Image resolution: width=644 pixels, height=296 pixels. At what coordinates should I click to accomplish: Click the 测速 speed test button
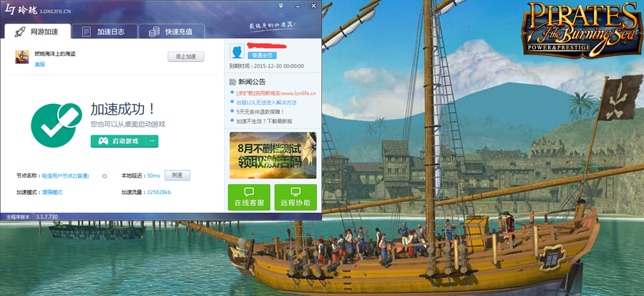[177, 176]
